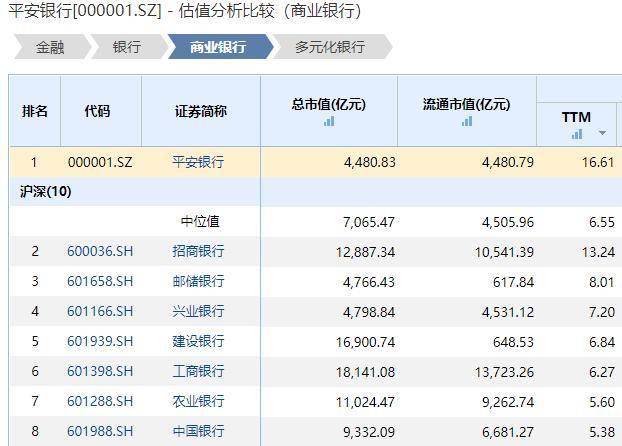Click the 中位值 row label
622x446 pixels.
pyautogui.click(x=200, y=221)
